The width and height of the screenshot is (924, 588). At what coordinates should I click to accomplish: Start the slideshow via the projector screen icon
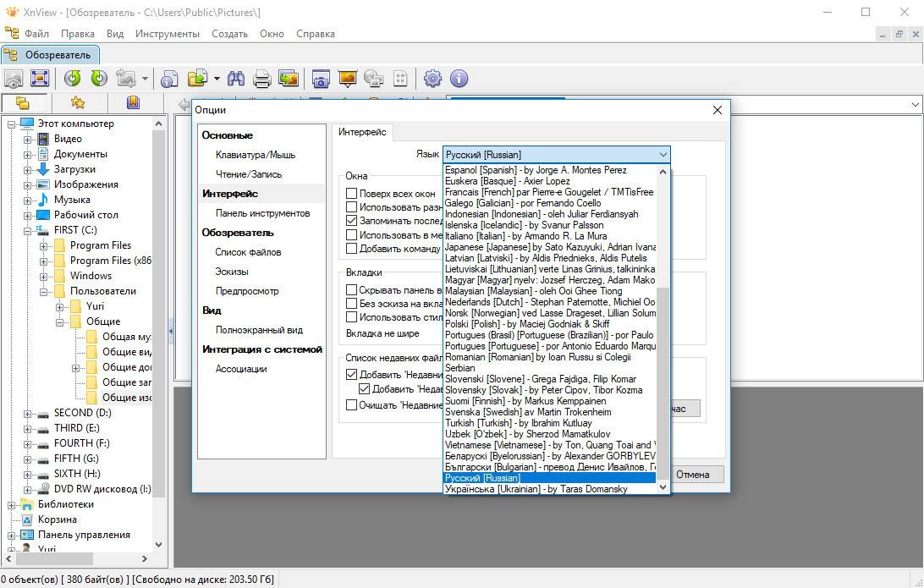click(348, 79)
